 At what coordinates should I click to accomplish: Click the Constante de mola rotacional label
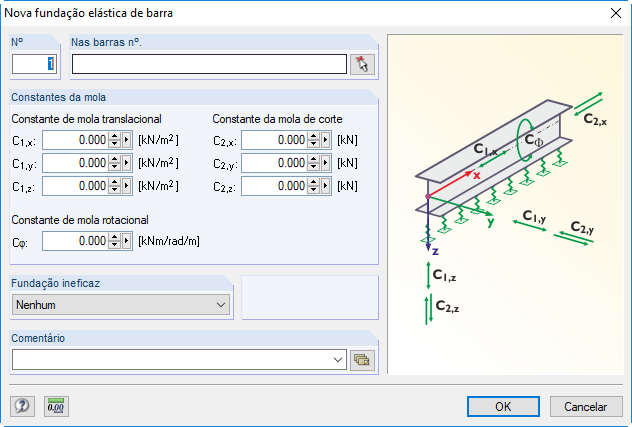tap(80, 220)
